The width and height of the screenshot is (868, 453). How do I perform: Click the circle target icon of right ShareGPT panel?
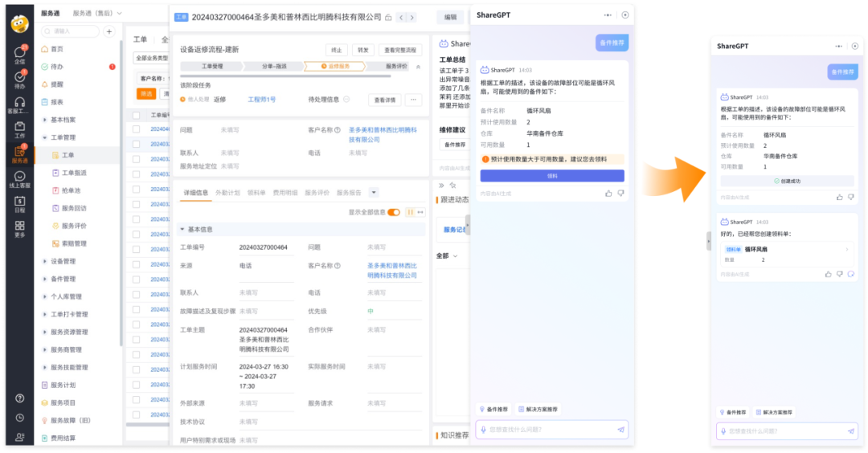[x=854, y=47]
